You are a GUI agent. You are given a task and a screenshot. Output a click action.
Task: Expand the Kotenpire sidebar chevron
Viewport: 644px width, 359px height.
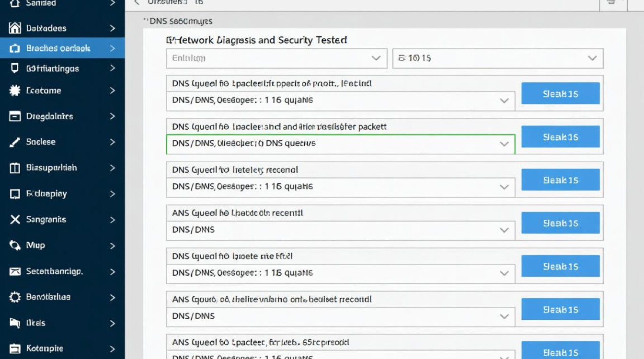click(113, 349)
